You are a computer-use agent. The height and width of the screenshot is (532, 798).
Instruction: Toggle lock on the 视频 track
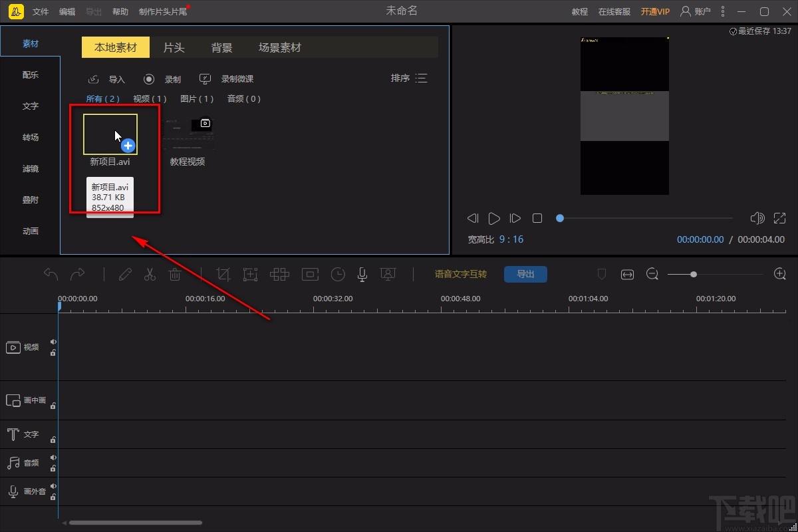click(53, 353)
